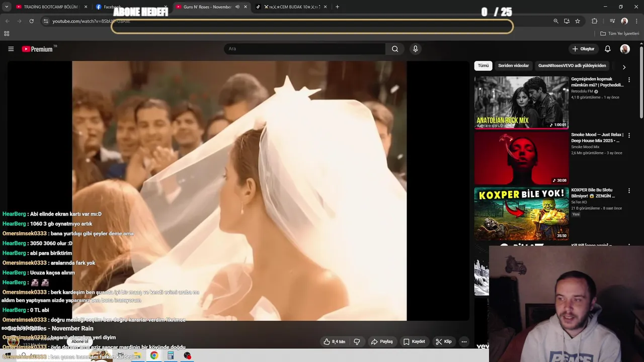644x362 pixels.
Task: Open KOXPER Bile Yok thumbnail
Action: pos(521,214)
